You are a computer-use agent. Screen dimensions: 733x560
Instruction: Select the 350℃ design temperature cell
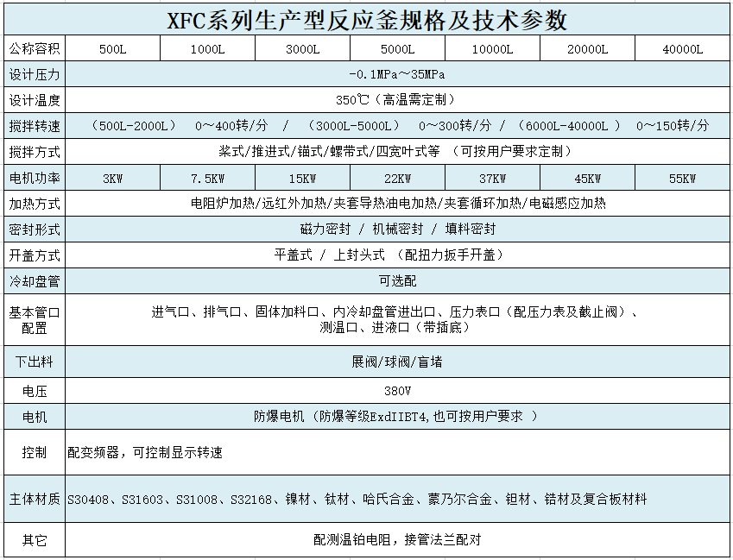point(397,100)
